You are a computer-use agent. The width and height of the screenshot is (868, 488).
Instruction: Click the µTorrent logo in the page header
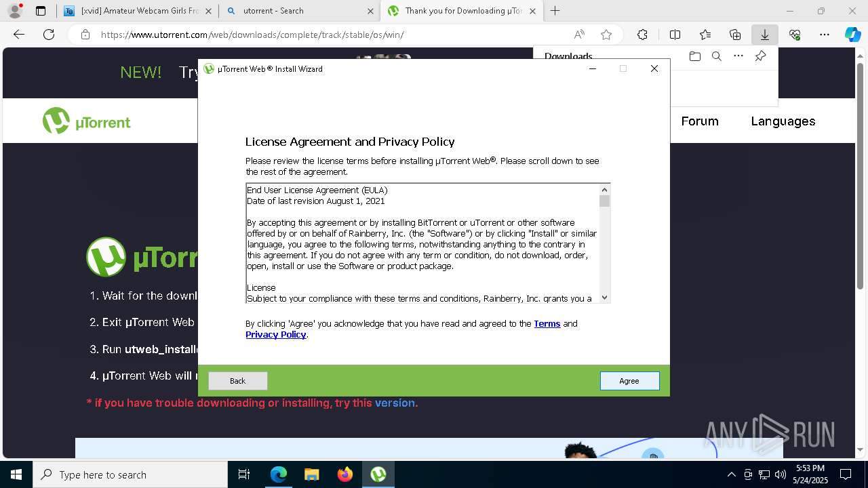(87, 121)
